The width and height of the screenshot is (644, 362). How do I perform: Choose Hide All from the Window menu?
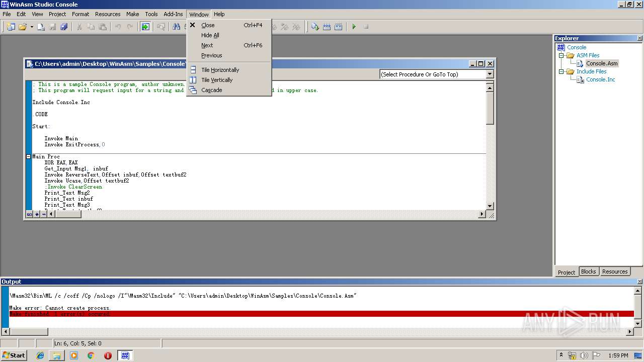tap(229, 35)
